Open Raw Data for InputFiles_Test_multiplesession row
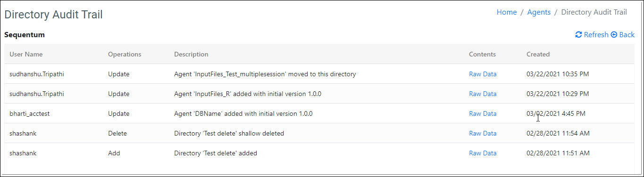Viewport: 644px width, 177px height. (x=483, y=74)
